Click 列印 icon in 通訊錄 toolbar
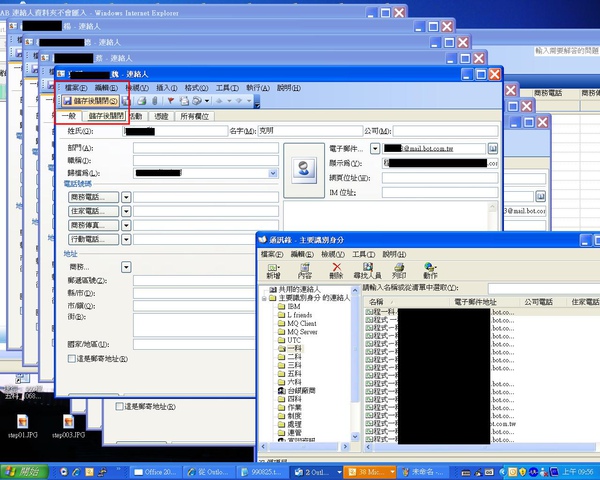 click(x=399, y=271)
